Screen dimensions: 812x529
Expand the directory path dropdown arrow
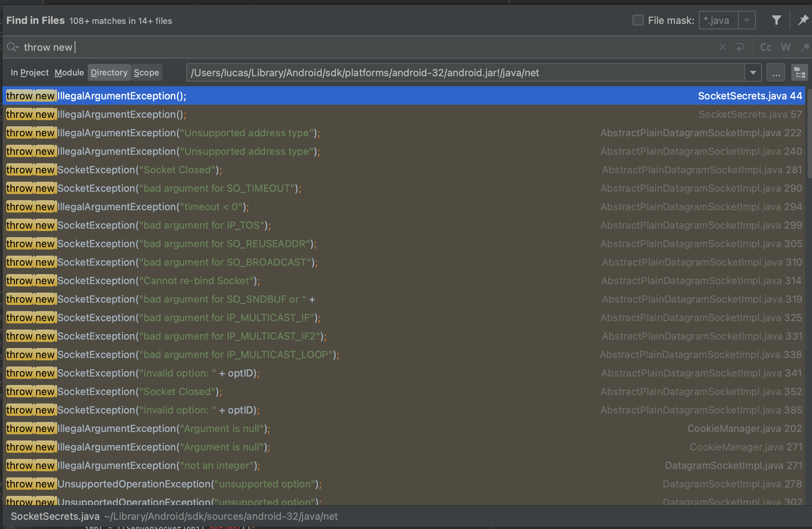click(753, 73)
